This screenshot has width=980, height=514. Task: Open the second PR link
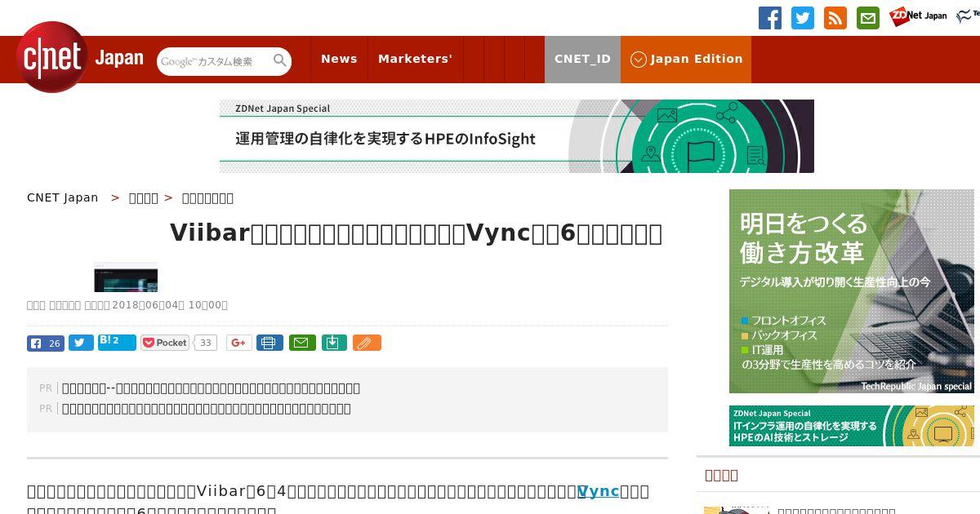pos(207,409)
